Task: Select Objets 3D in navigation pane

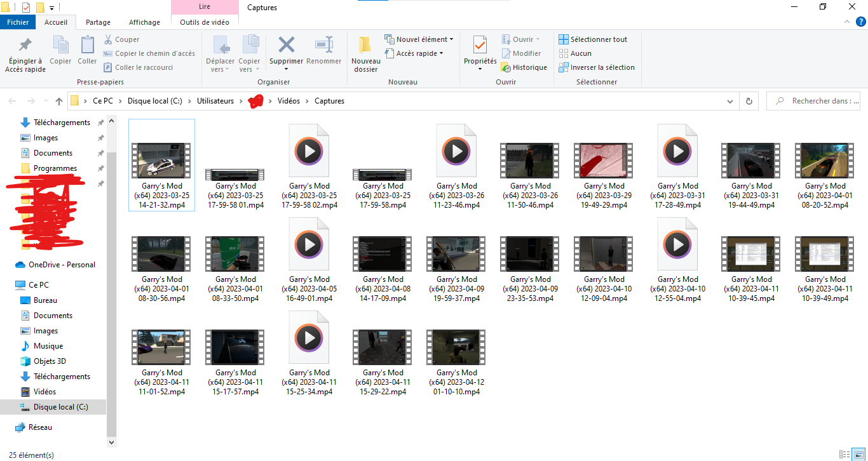Action: (x=50, y=361)
